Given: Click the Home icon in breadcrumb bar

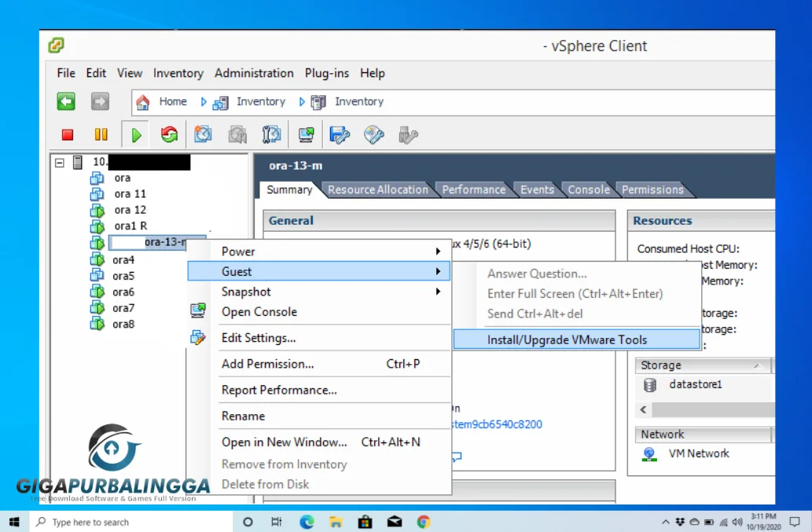Looking at the screenshot, I should point(143,102).
